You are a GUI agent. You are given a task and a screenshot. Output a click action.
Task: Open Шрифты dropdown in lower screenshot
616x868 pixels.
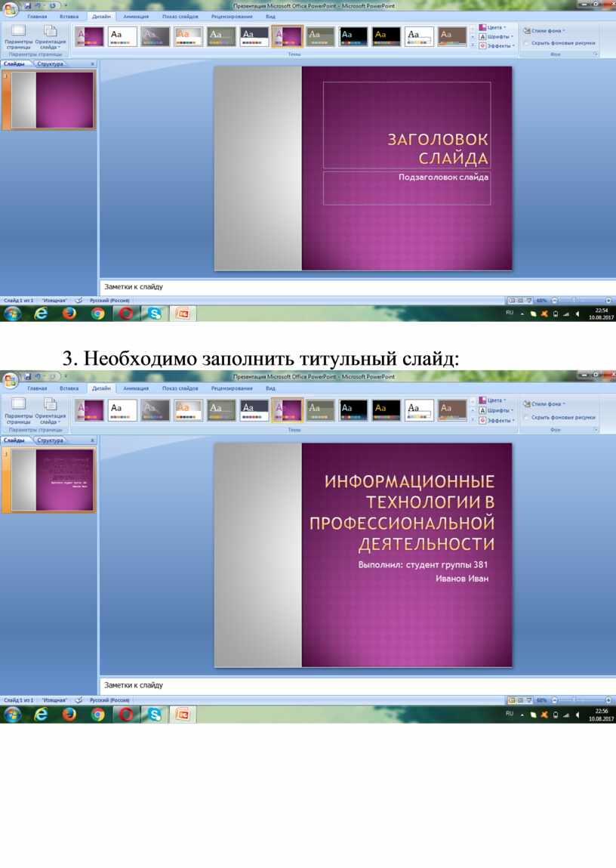coord(495,410)
